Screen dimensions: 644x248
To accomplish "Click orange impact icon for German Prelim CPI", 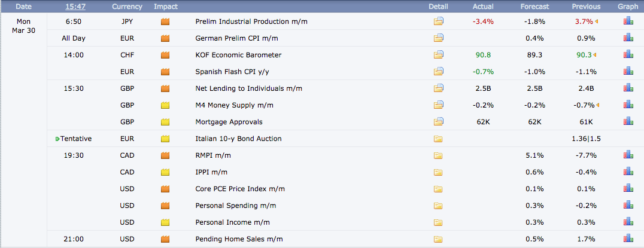I will (x=166, y=38).
